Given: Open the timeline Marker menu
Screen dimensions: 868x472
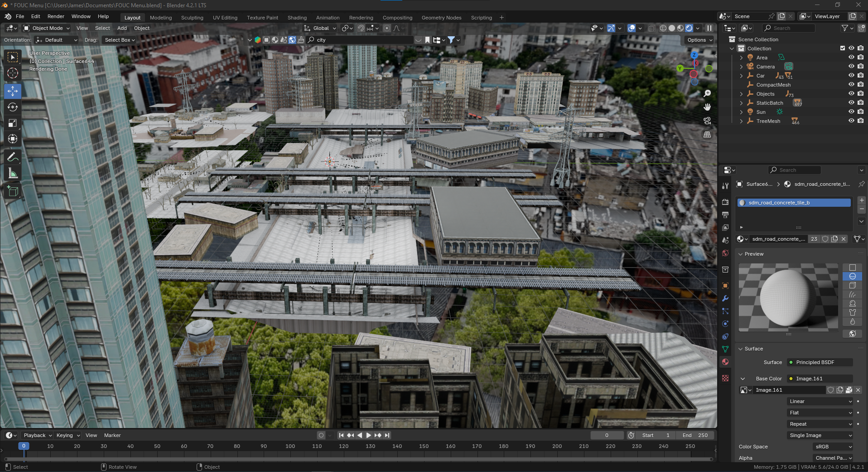Looking at the screenshot, I should tap(112, 435).
